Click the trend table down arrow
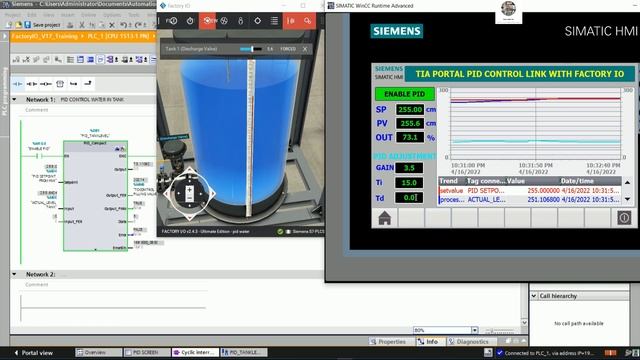This screenshot has width=640, height=360. click(x=627, y=199)
